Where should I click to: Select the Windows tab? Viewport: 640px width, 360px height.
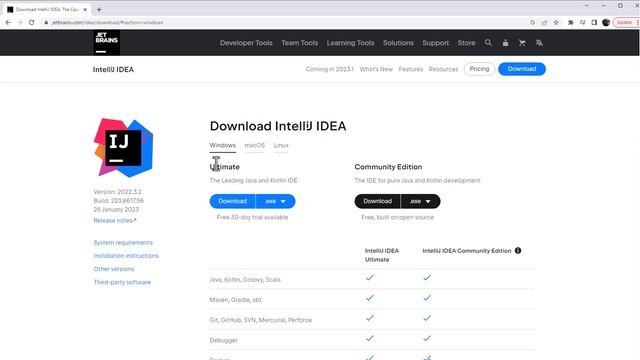(222, 145)
